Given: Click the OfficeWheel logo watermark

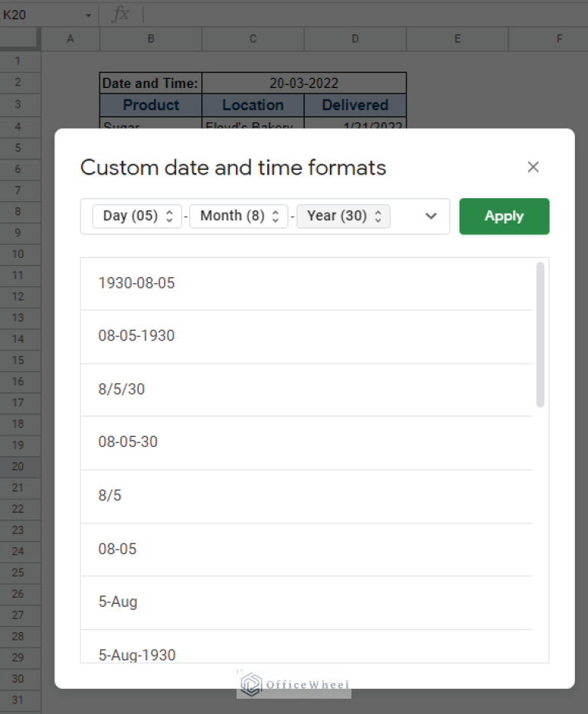Looking at the screenshot, I should click(293, 683).
